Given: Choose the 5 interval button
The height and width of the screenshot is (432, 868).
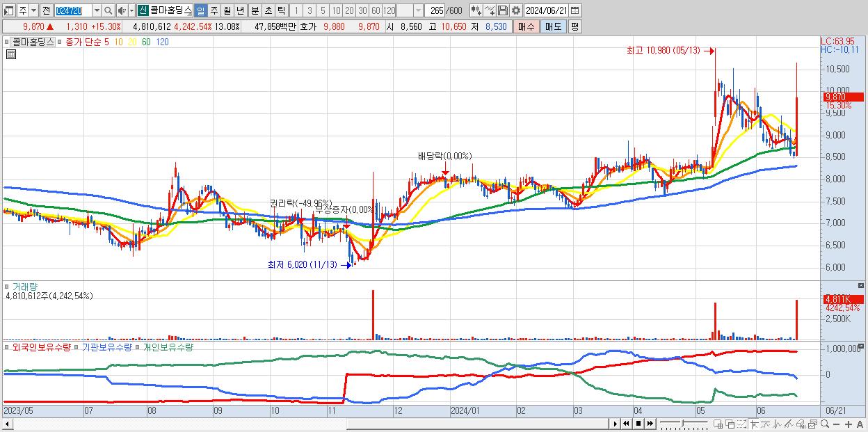Looking at the screenshot, I should pyautogui.click(x=323, y=10).
